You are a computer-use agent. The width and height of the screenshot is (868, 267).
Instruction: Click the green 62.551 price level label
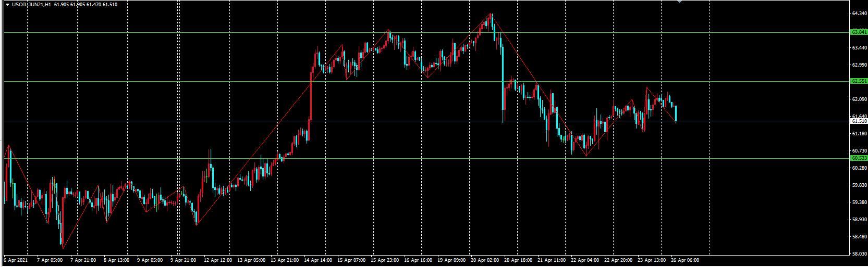point(859,81)
